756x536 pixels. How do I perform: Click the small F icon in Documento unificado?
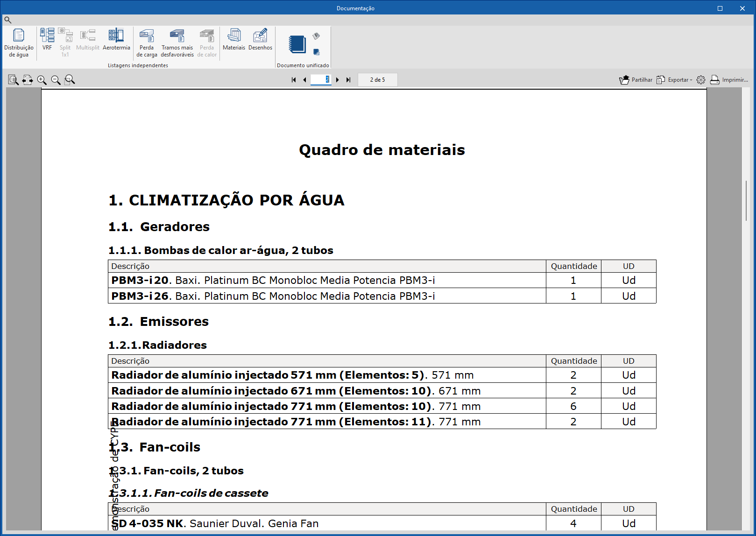coord(316,36)
